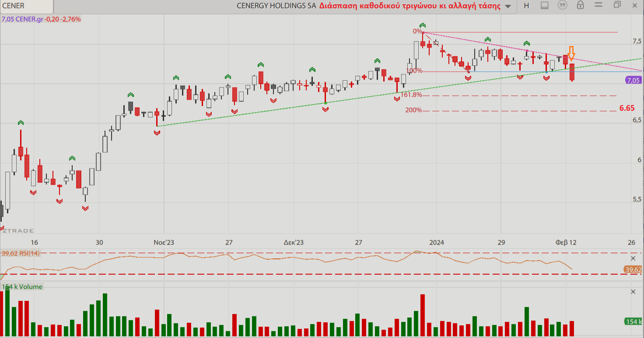Image resolution: width=644 pixels, height=338 pixels.
Task: Click the 5,5 price axis label
Action: point(637,199)
